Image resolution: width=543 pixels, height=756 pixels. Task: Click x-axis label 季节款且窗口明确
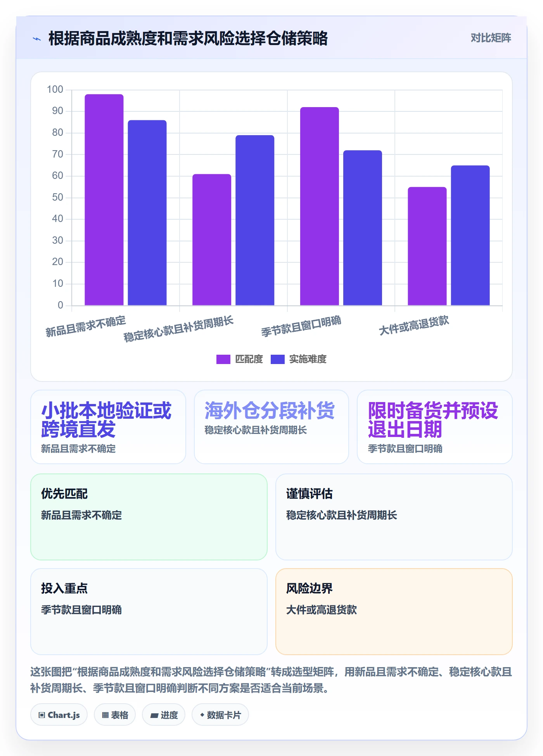click(301, 326)
